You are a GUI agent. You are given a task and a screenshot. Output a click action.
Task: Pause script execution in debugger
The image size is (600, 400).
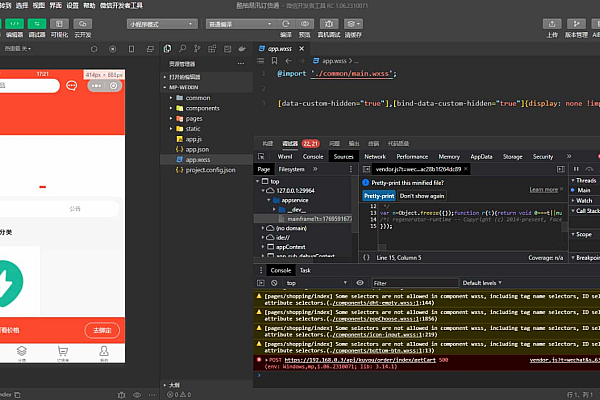tap(574, 170)
